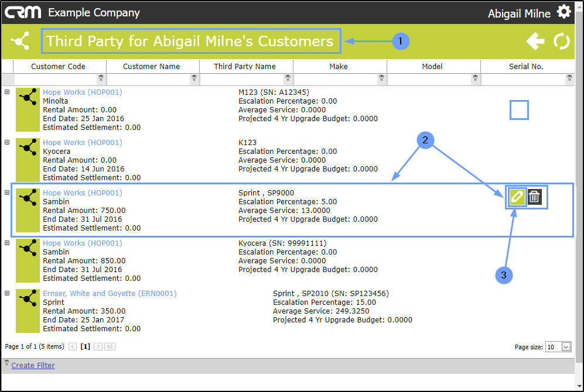584x392 pixels.
Task: Click the Abigail Milne user name
Action: [519, 13]
